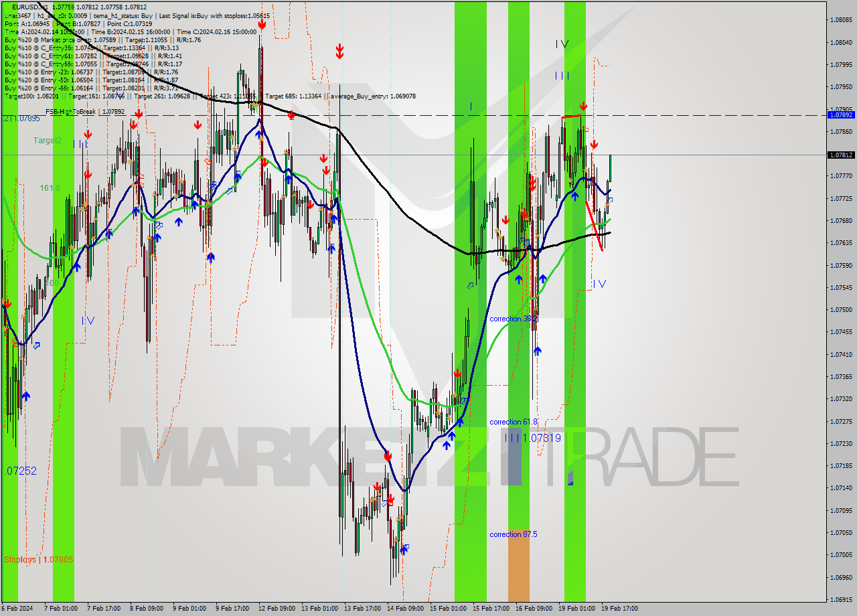
Task: Click the '| | | 1.07819' wave label
Action: (533, 437)
